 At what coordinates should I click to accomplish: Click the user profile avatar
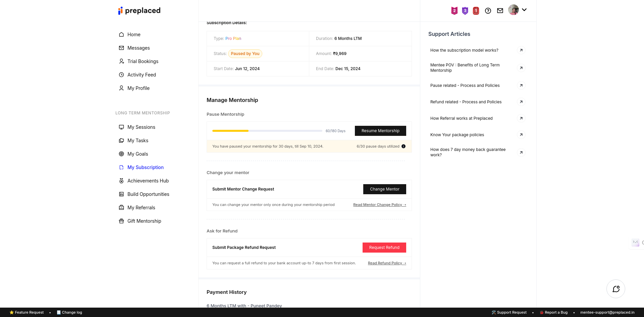[x=513, y=10]
